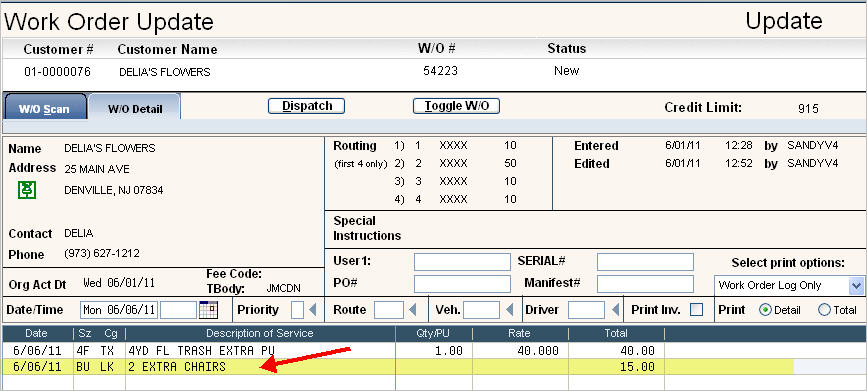The height and width of the screenshot is (391, 867).
Task: Click the Description of Service column header
Action: pyautogui.click(x=260, y=333)
